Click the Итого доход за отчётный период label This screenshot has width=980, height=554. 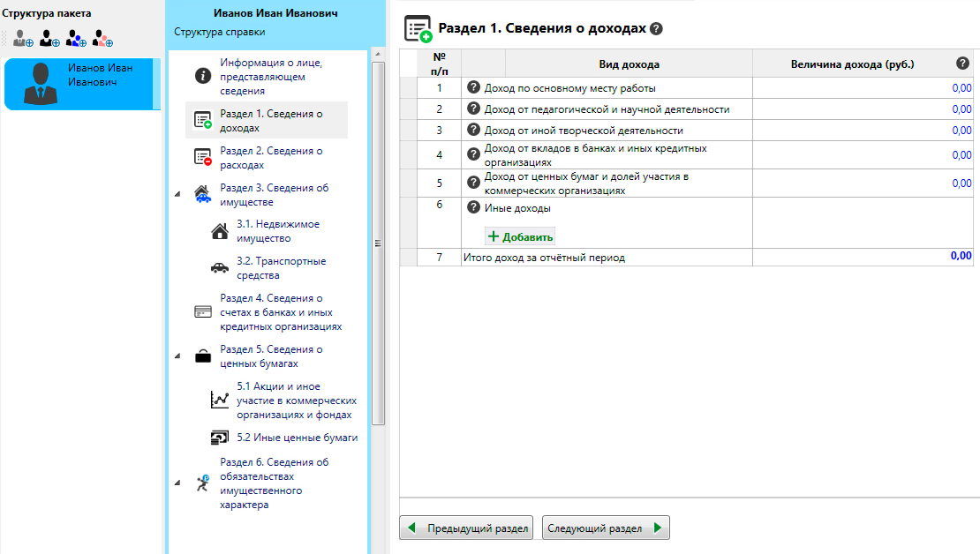[544, 258]
